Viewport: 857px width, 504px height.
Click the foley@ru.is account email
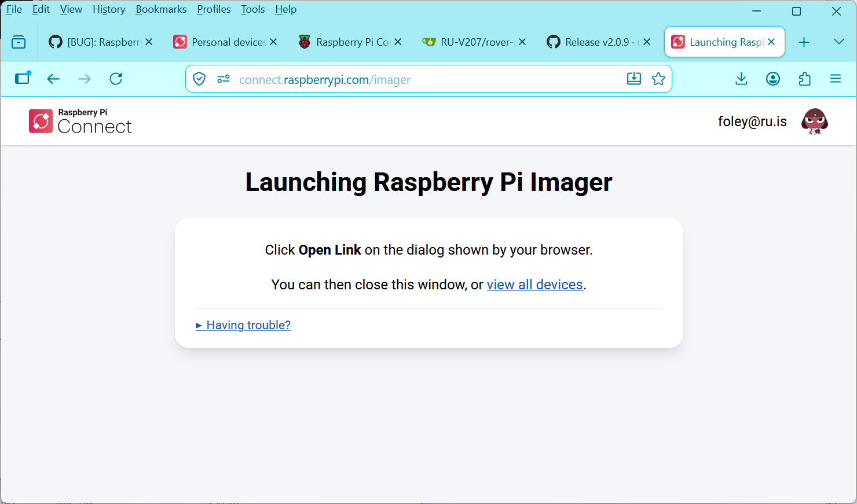(752, 122)
